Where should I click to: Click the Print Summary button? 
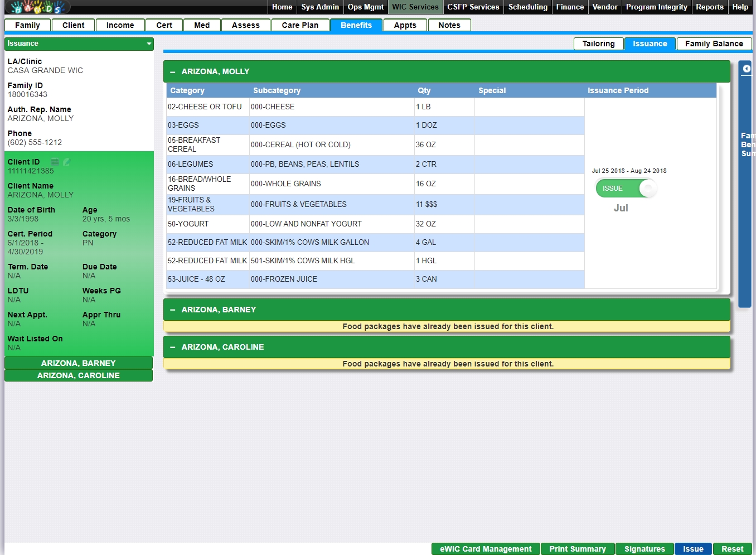[577, 549]
